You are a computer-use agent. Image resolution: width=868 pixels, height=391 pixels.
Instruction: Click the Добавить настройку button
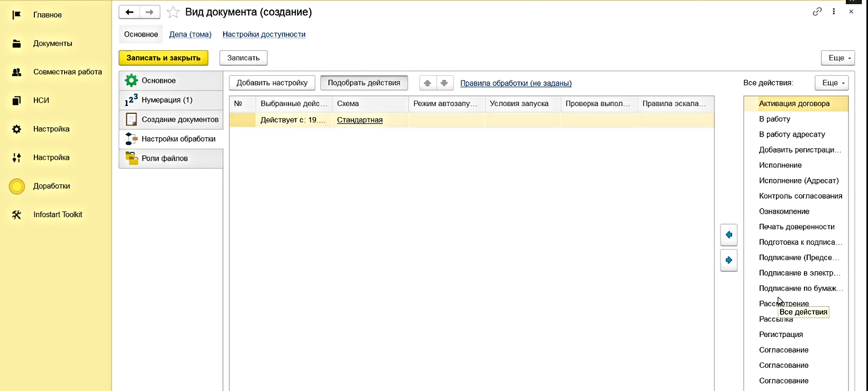click(272, 83)
